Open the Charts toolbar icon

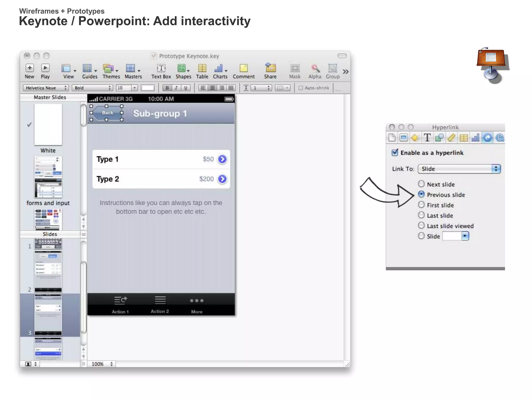218,68
